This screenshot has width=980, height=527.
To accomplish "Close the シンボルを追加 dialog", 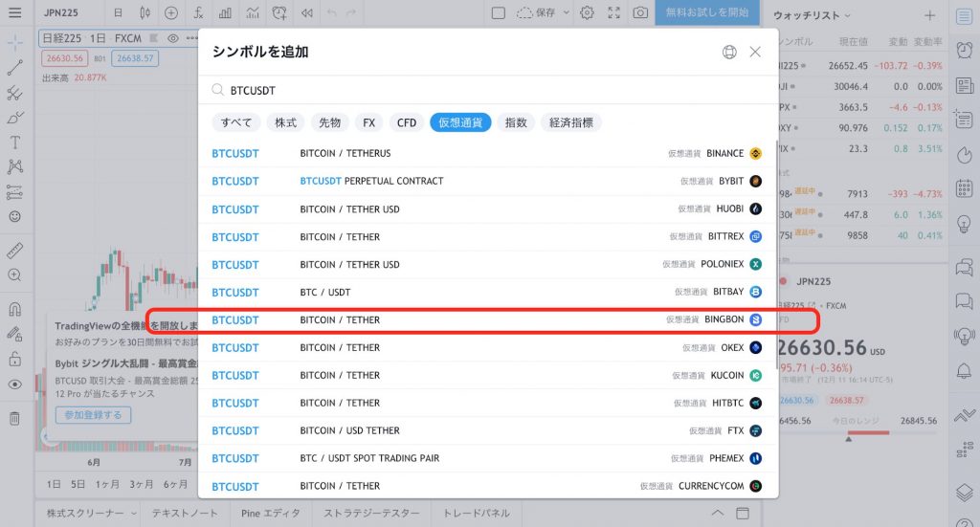I will 755,52.
